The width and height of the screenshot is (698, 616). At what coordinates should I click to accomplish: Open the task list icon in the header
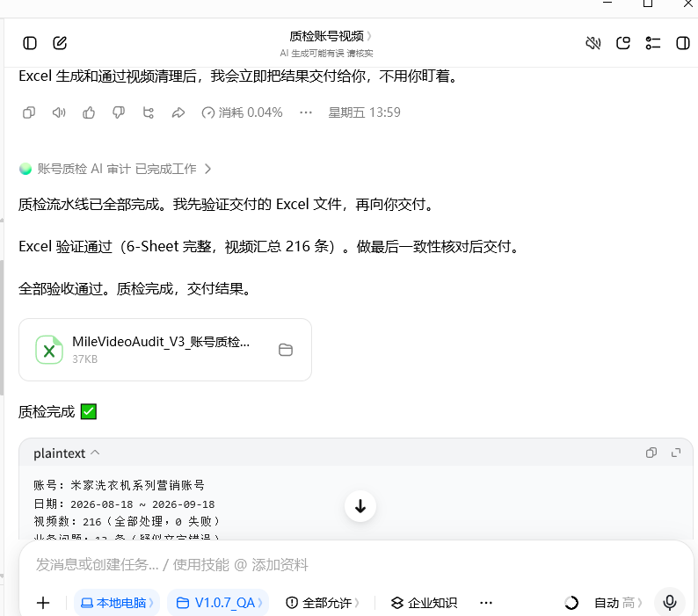point(653,43)
